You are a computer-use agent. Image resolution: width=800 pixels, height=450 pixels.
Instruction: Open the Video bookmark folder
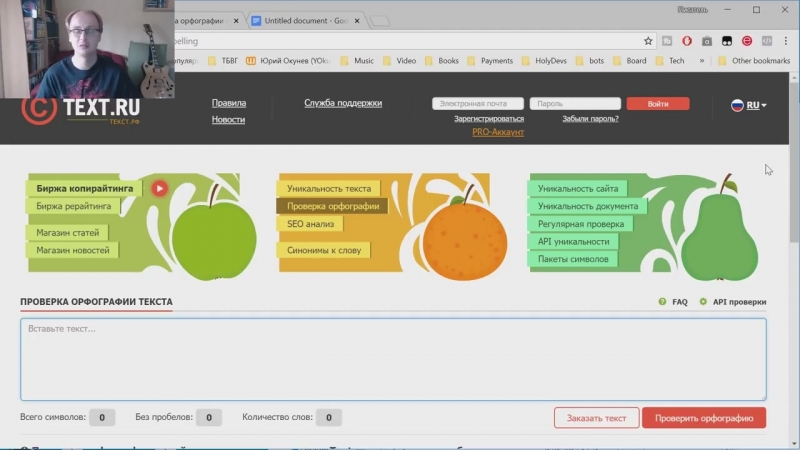[x=400, y=61]
